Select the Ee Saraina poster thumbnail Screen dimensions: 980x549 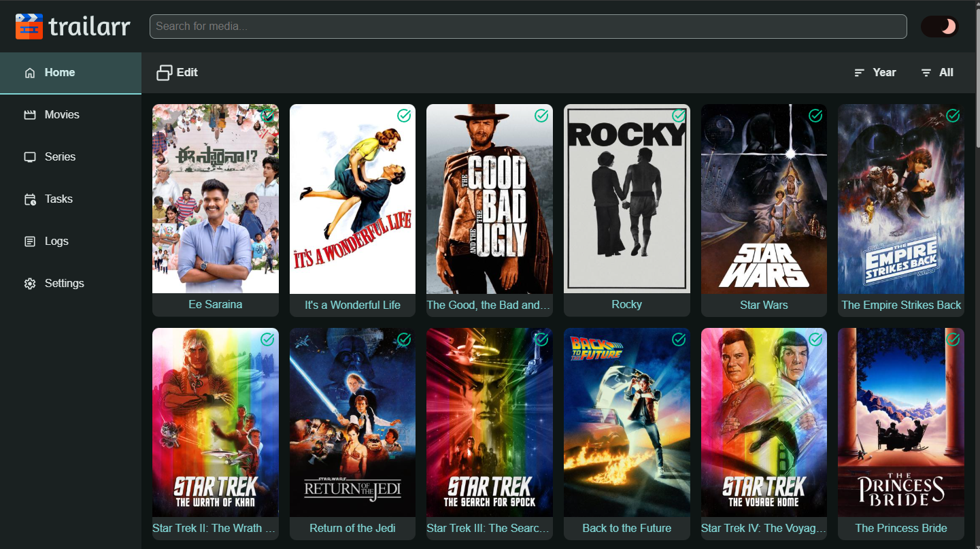216,199
